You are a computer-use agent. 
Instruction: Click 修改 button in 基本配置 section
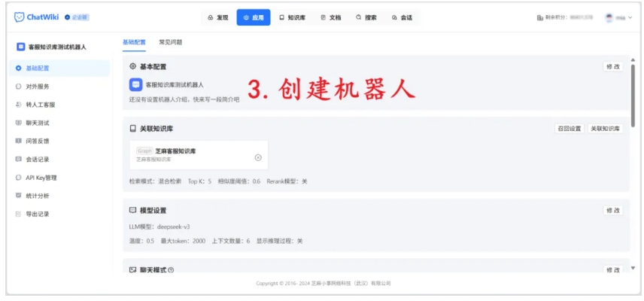tap(613, 67)
